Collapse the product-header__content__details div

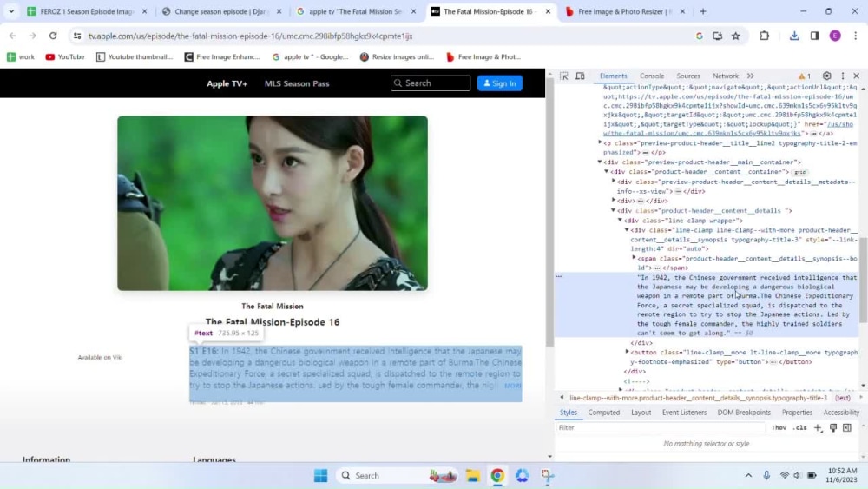point(614,210)
